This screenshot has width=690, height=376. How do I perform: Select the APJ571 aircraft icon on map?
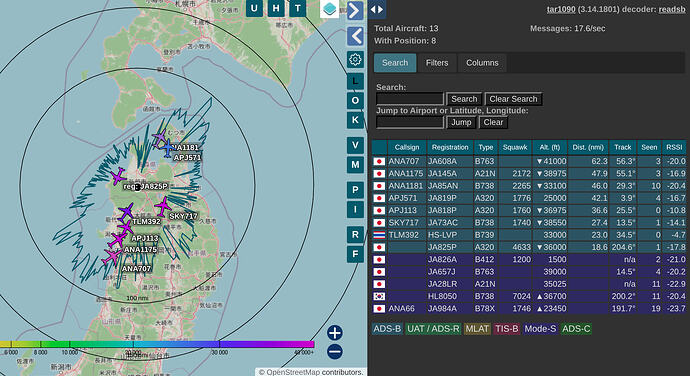(168, 149)
